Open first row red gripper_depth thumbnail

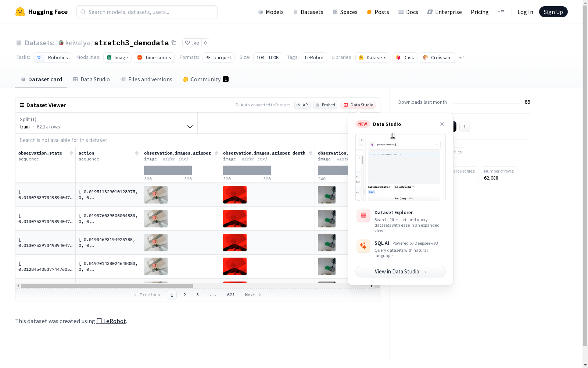pyautogui.click(x=235, y=195)
